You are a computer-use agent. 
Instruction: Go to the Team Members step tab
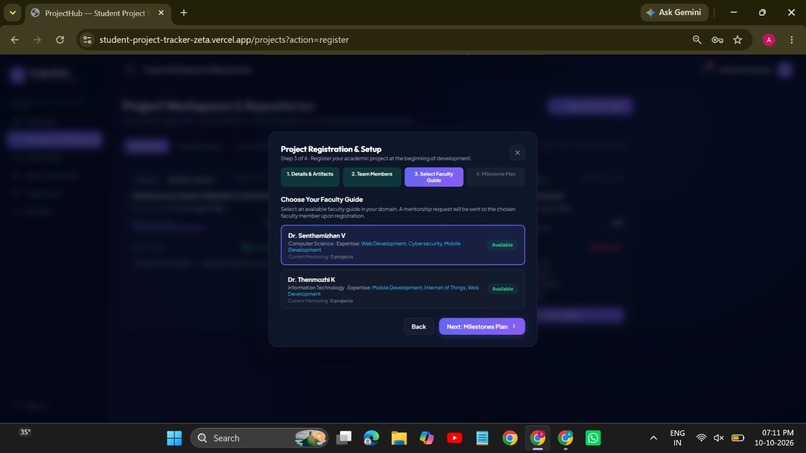pyautogui.click(x=372, y=177)
